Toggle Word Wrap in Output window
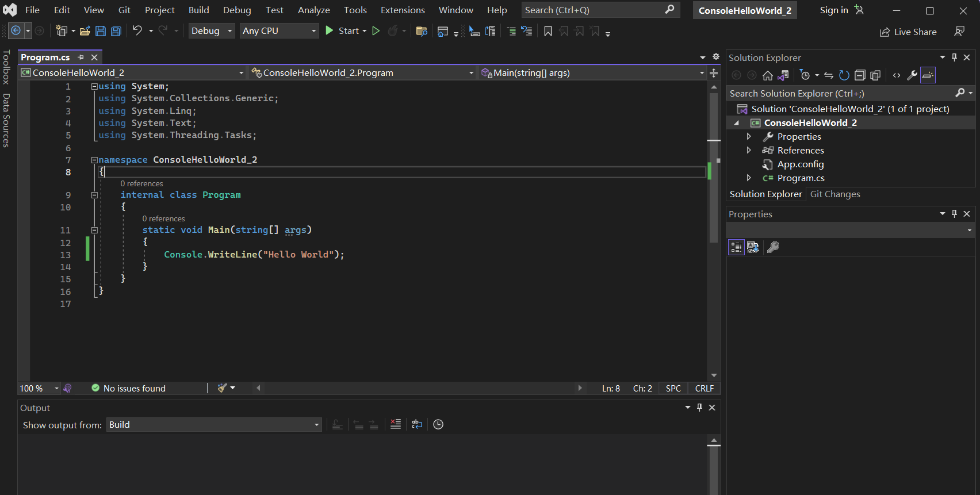The width and height of the screenshot is (980, 495). point(417,424)
